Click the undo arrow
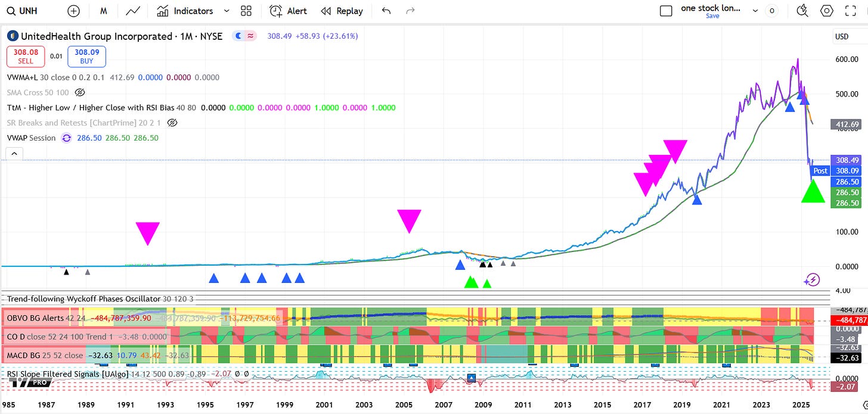The width and height of the screenshot is (868, 414). point(386,11)
